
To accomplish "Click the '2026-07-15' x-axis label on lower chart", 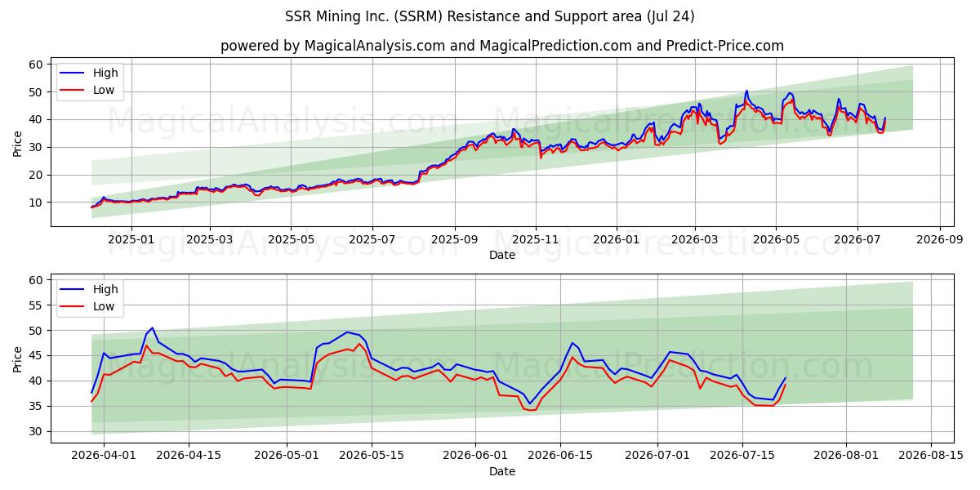I will tap(742, 457).
